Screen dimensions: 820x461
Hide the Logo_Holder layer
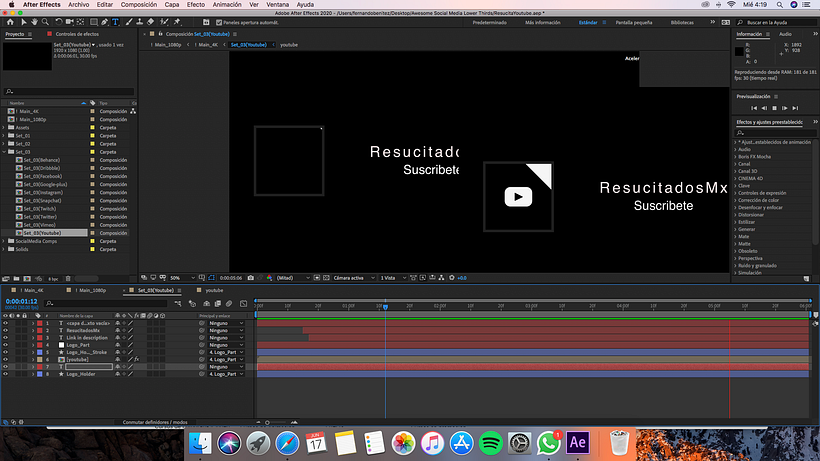(6, 374)
